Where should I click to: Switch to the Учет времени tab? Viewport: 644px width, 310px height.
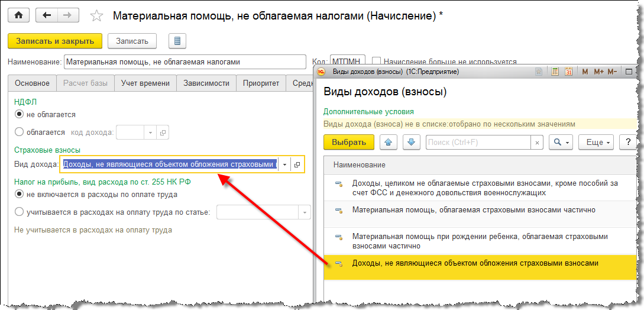tap(145, 83)
